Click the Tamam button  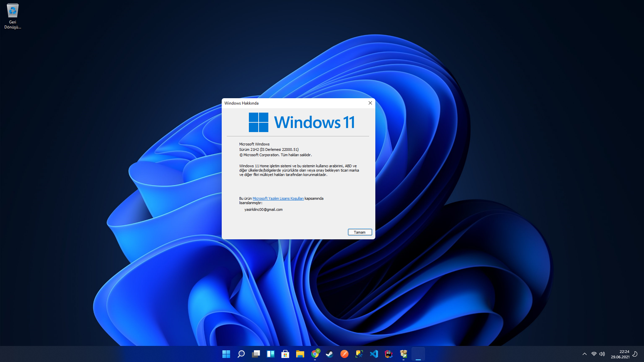click(x=360, y=232)
